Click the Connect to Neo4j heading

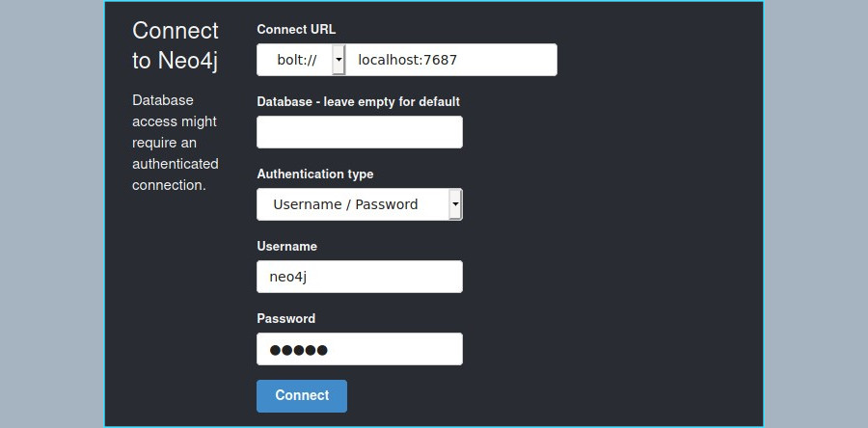tap(176, 45)
